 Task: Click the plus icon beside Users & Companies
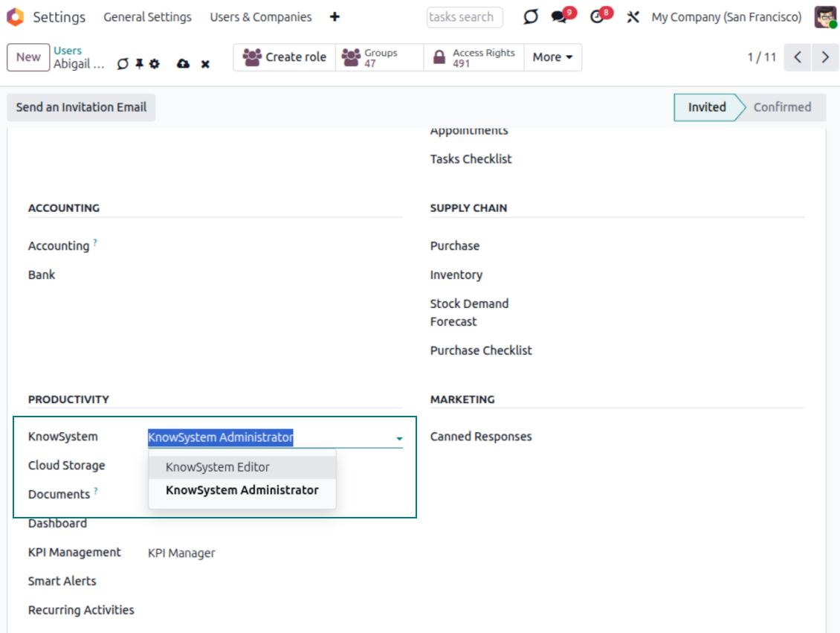coord(335,17)
